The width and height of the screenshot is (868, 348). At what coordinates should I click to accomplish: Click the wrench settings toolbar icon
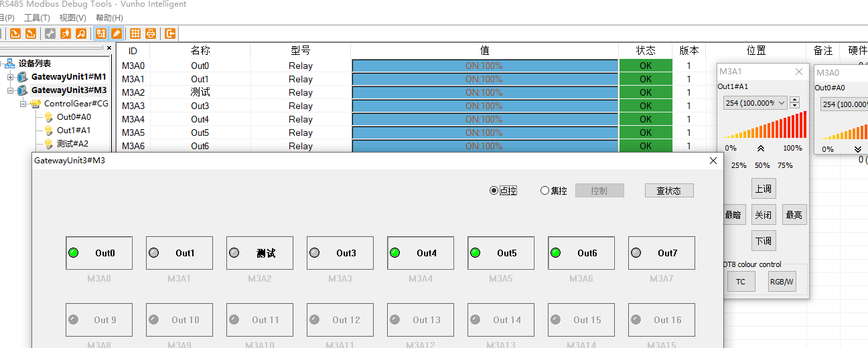point(50,33)
